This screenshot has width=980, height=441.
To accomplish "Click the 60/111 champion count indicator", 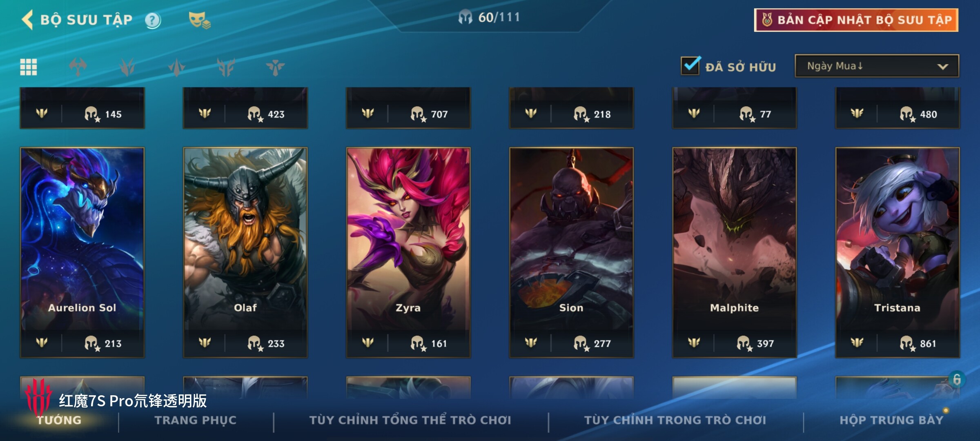I will 489,17.
